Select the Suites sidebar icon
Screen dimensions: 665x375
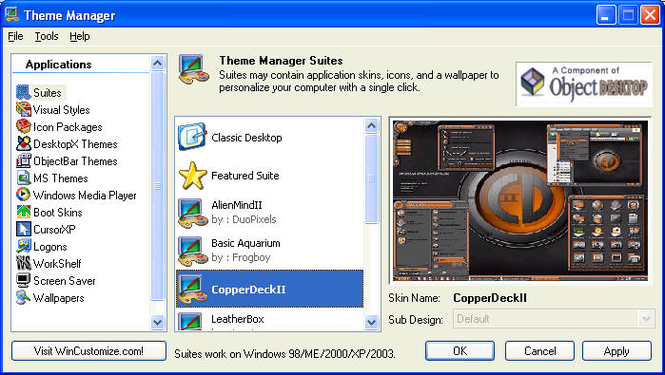(23, 92)
